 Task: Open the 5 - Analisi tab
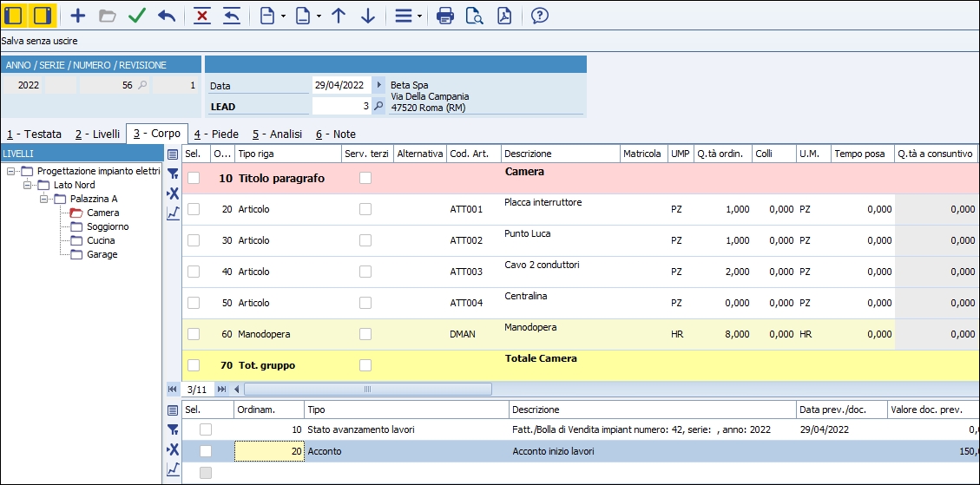click(x=277, y=134)
